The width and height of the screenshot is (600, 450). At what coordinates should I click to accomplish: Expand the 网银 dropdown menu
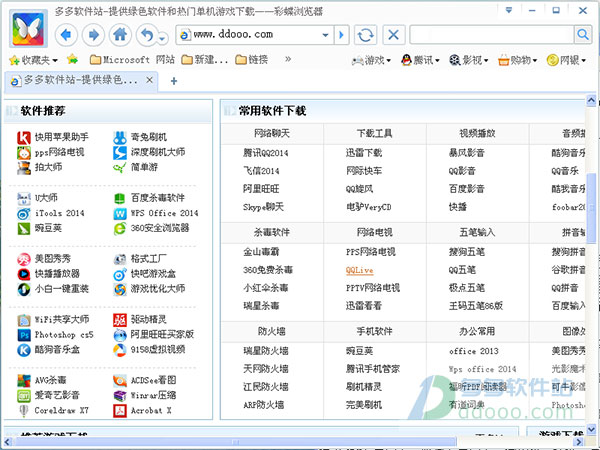pos(567,60)
